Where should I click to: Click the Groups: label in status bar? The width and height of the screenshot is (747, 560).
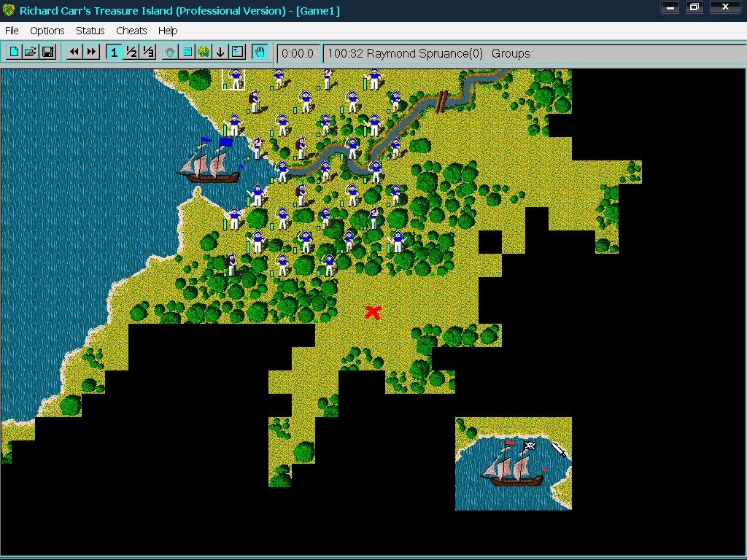click(x=512, y=53)
